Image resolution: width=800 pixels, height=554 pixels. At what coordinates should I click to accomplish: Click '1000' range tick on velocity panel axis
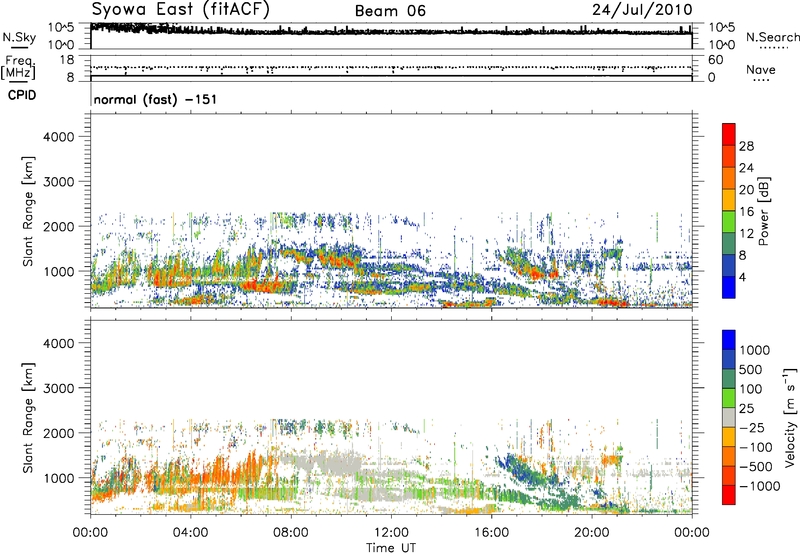(59, 478)
